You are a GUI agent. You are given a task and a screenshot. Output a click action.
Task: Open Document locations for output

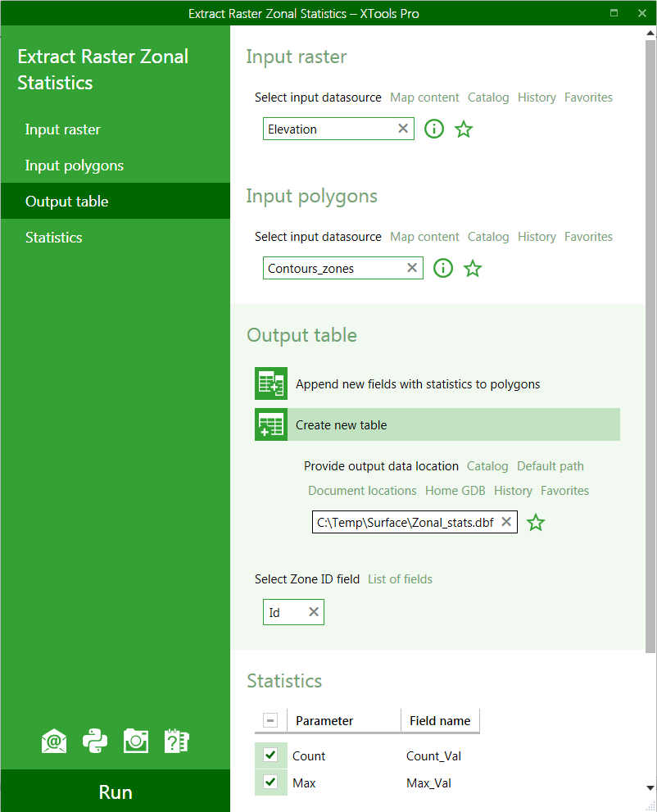(x=362, y=491)
